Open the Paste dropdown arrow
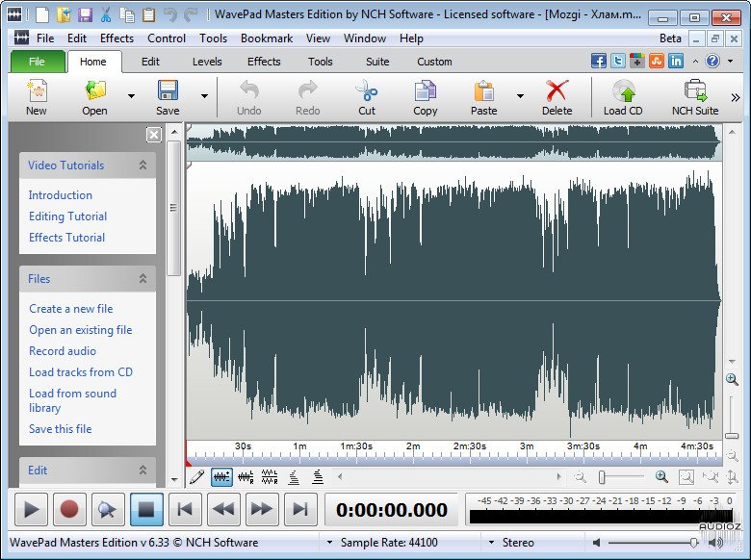This screenshot has height=560, width=751. (x=520, y=96)
